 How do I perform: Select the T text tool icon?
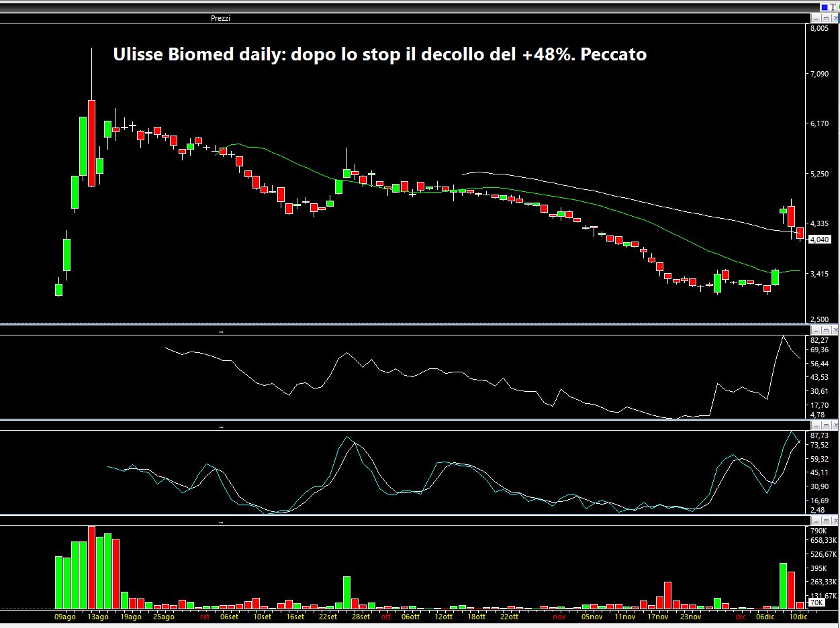(x=833, y=7)
